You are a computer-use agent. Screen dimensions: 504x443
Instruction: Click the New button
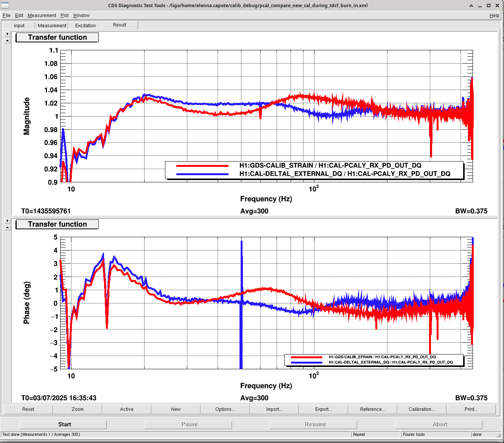176,409
